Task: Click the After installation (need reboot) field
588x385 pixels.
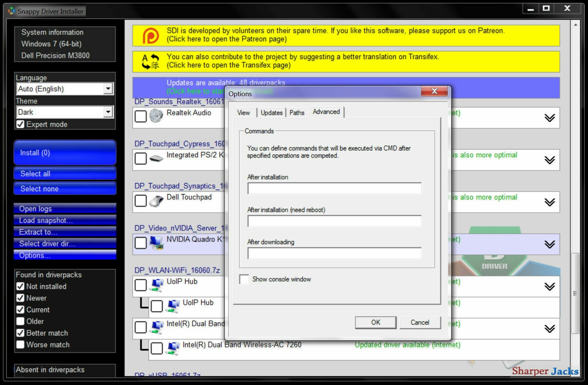Action: (x=334, y=221)
